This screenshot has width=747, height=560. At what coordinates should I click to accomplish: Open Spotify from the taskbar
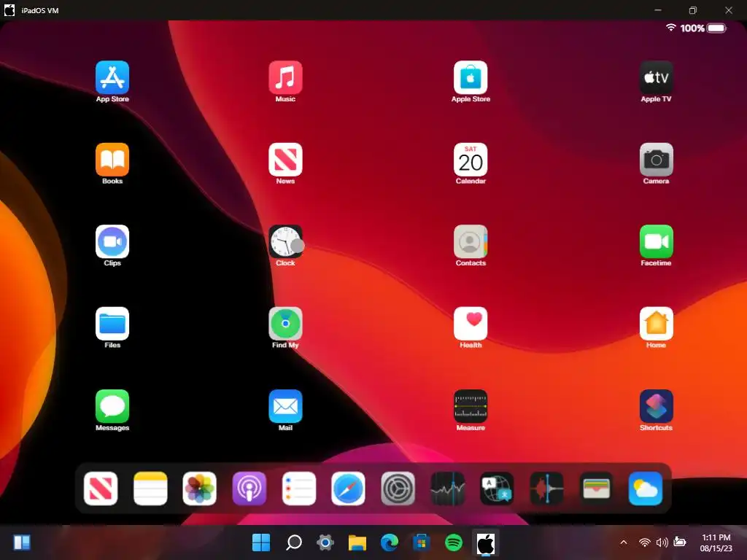click(x=454, y=542)
